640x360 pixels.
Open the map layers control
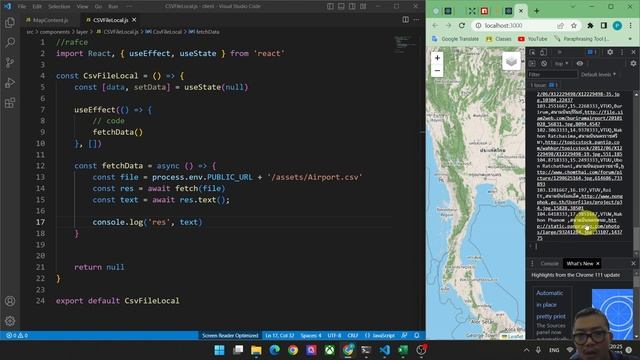pos(511,61)
